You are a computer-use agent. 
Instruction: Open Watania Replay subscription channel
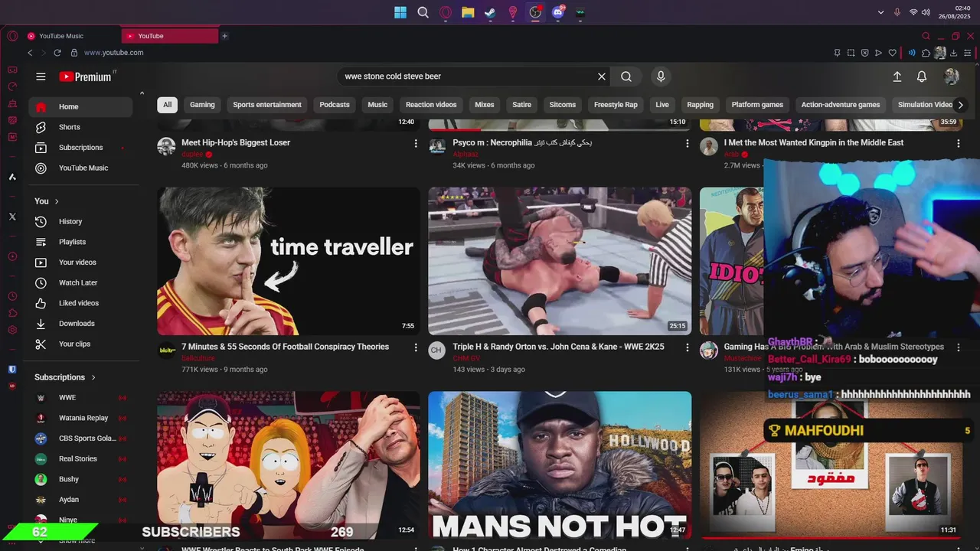coord(80,418)
